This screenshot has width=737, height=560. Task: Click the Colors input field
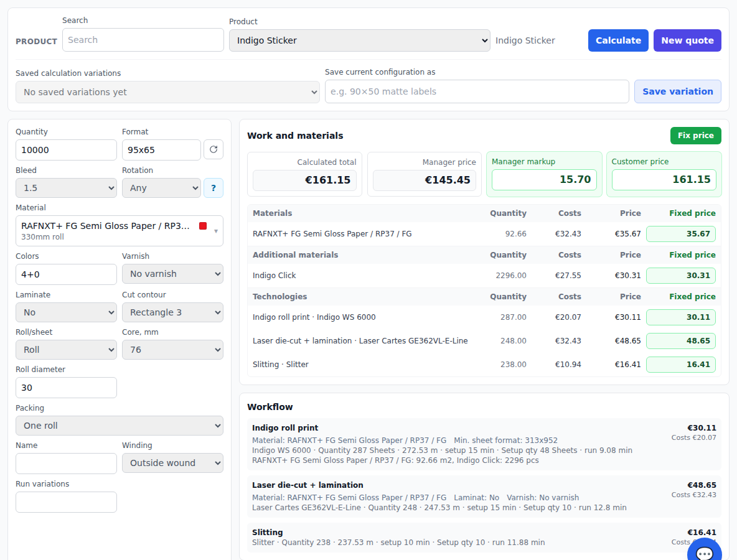66,274
